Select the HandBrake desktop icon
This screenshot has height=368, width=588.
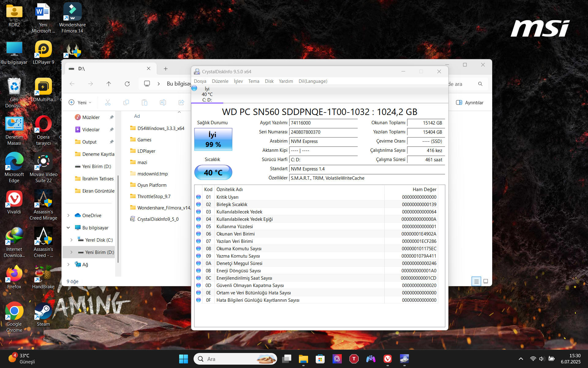coord(43,277)
